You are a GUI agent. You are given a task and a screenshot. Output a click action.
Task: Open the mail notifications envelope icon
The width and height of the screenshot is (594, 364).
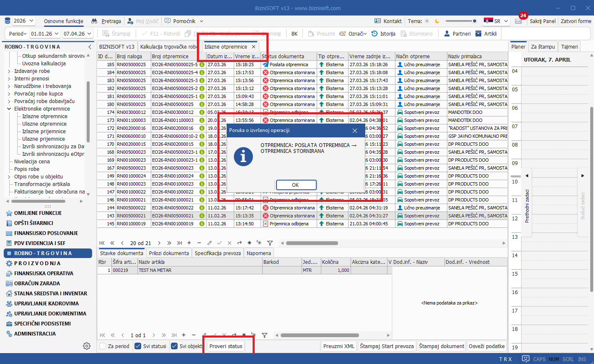click(x=519, y=21)
